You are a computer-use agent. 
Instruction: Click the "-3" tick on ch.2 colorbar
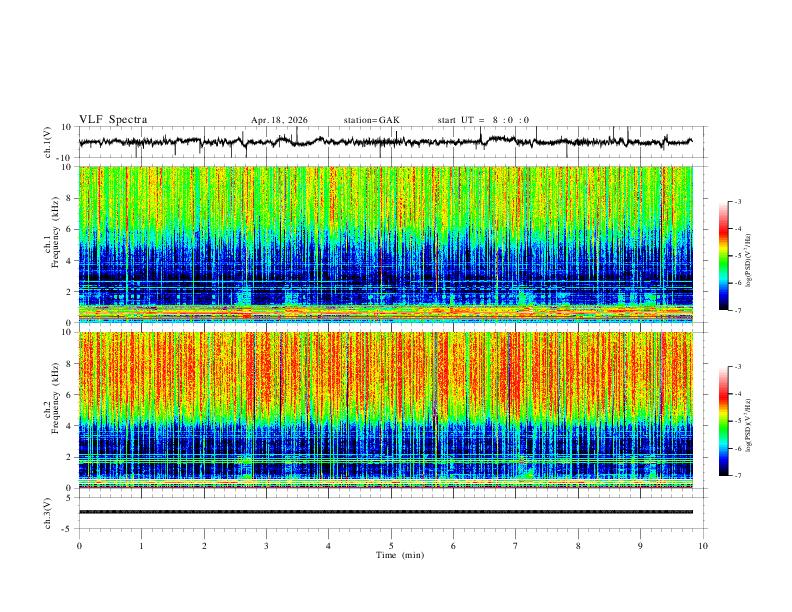click(738, 367)
